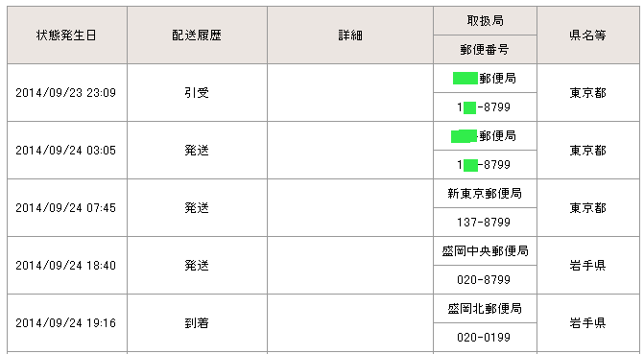Screen dimensions: 644x354
Task: Click the 盛岡中央郵便局 office name
Action: [485, 251]
